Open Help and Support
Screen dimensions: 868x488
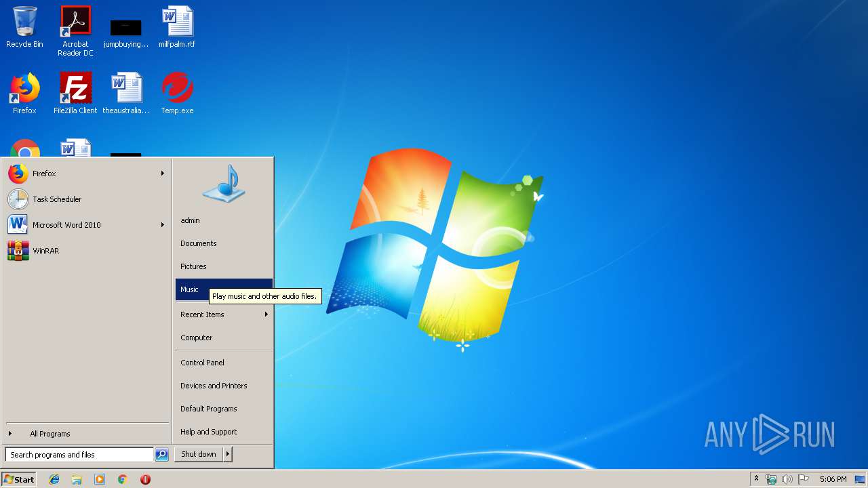(x=224, y=432)
